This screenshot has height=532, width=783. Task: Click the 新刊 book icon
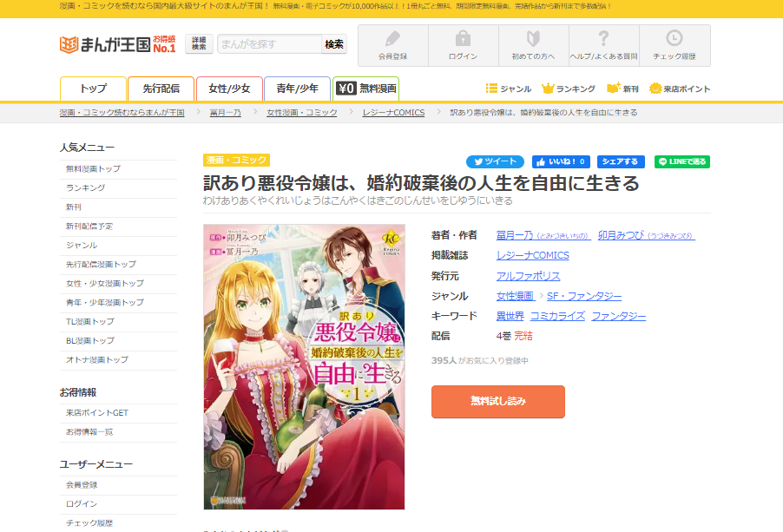(615, 88)
